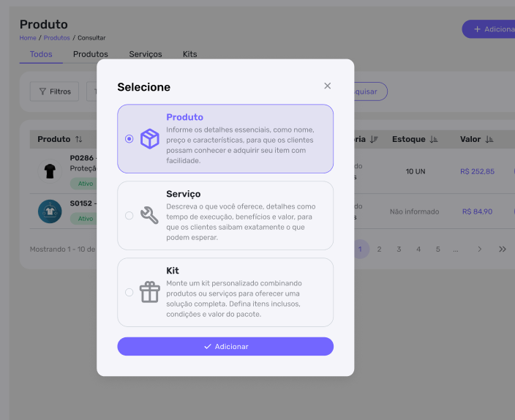Switch to the Kits tab
This screenshot has height=420, width=515.
[x=189, y=54]
